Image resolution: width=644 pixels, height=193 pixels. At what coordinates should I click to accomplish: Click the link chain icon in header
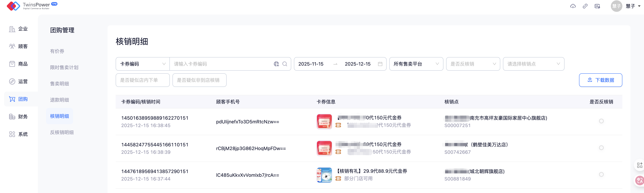click(585, 6)
